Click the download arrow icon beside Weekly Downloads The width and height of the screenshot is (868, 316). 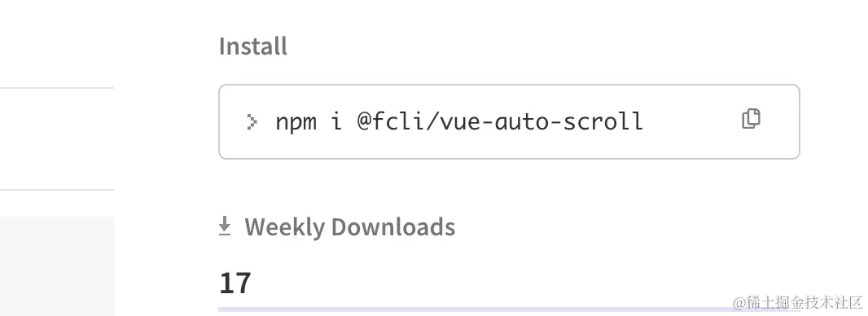coord(224,226)
